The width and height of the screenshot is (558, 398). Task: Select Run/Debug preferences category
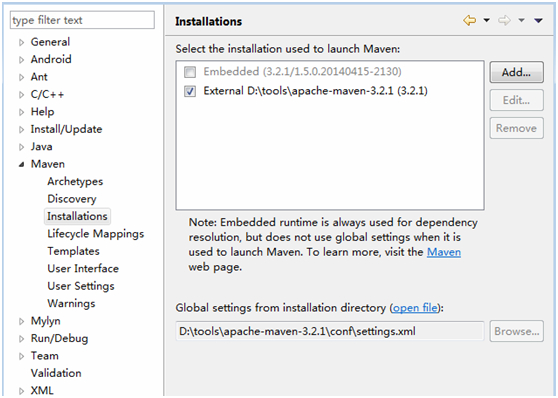click(59, 338)
